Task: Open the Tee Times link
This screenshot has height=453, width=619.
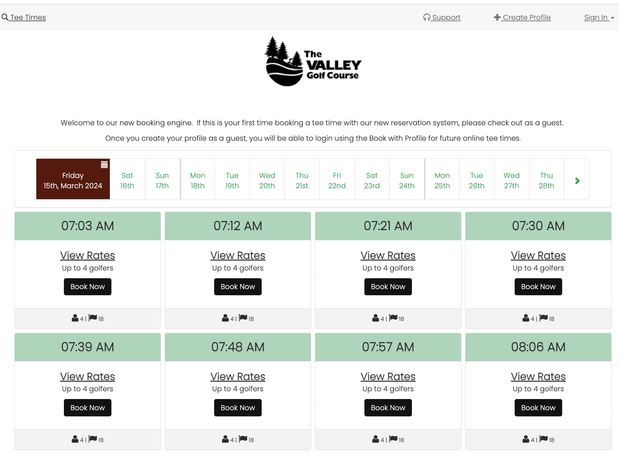Action: [x=28, y=17]
